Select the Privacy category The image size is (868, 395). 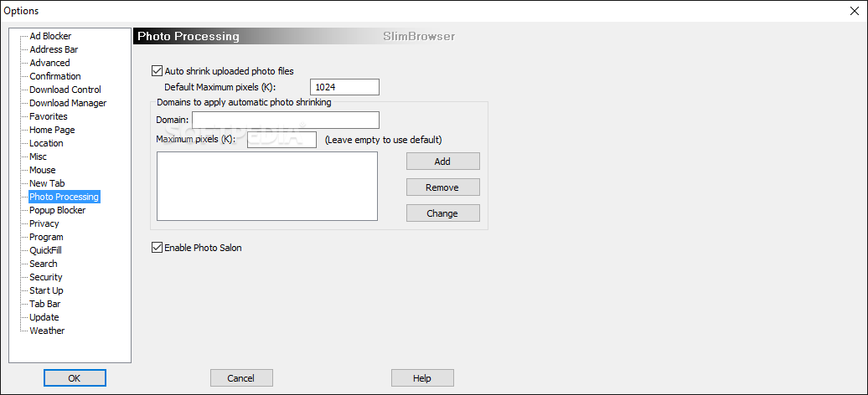[x=44, y=223]
